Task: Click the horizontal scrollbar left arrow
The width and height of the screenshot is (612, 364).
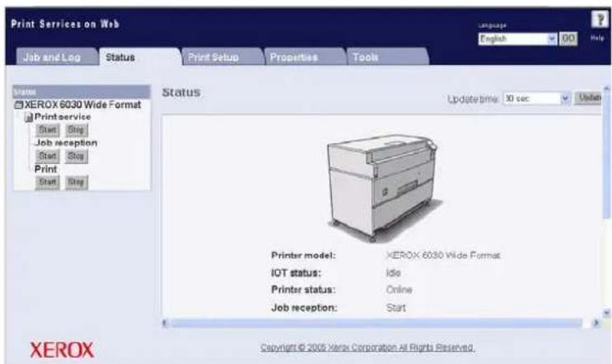Action: (x=165, y=323)
